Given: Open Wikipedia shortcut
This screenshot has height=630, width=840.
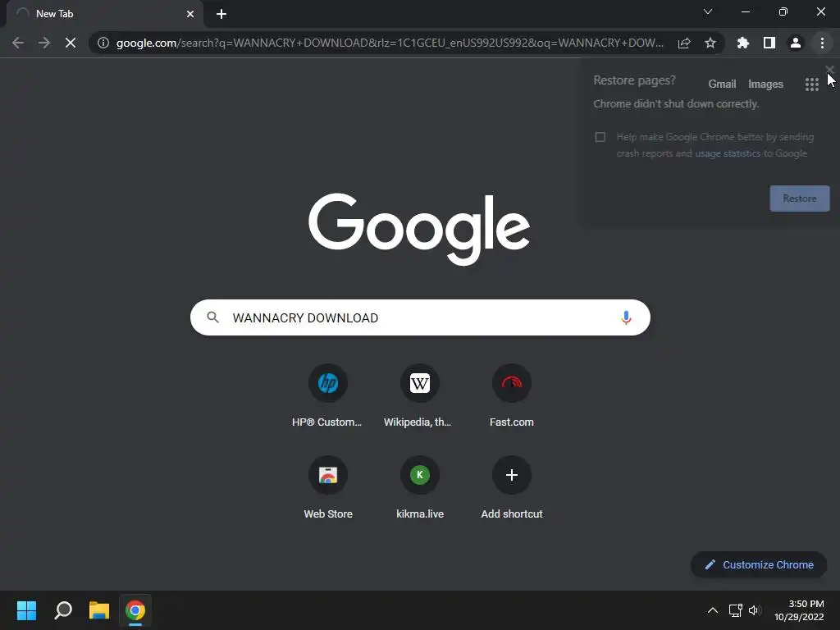Looking at the screenshot, I should (419, 396).
